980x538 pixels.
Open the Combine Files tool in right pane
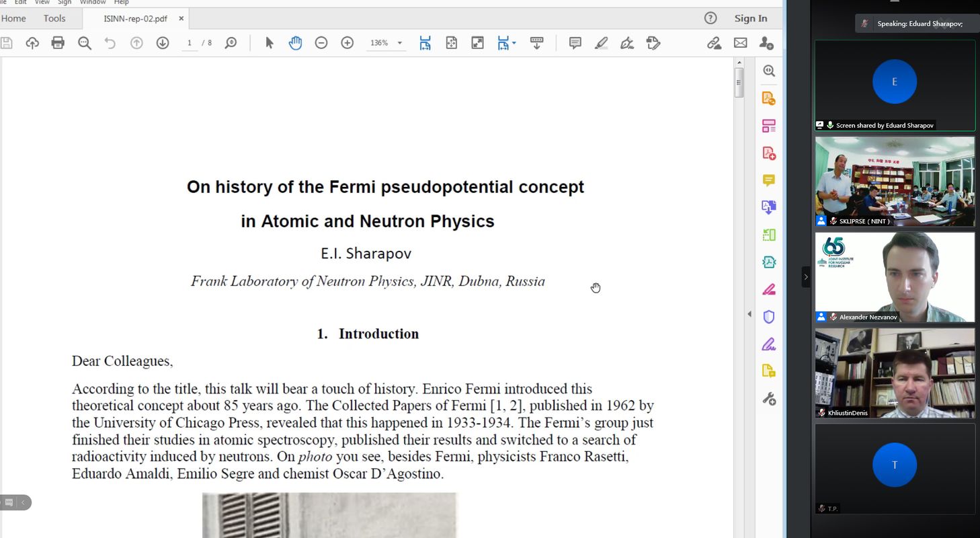point(769,207)
